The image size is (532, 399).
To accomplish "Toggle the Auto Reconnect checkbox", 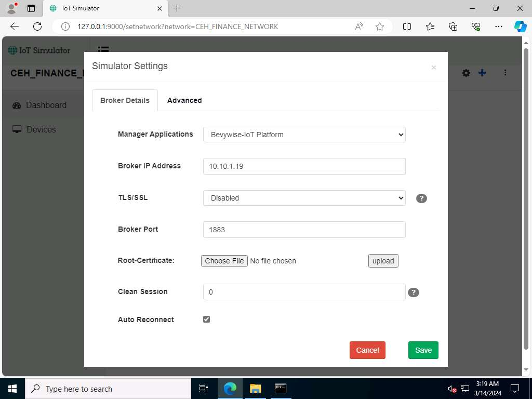I will tap(206, 320).
